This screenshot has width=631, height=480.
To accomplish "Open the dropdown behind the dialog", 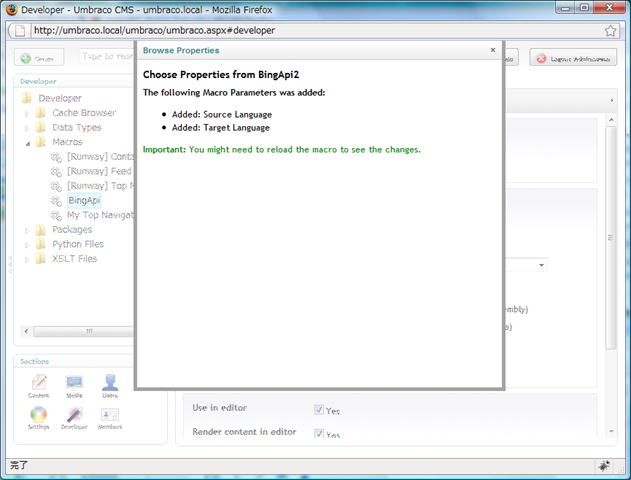I will [x=541, y=265].
